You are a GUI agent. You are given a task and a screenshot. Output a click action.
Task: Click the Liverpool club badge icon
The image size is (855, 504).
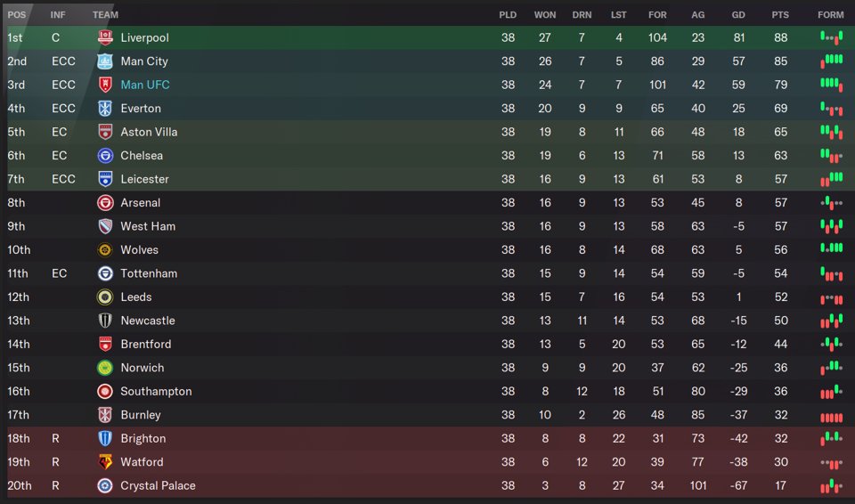(x=105, y=37)
